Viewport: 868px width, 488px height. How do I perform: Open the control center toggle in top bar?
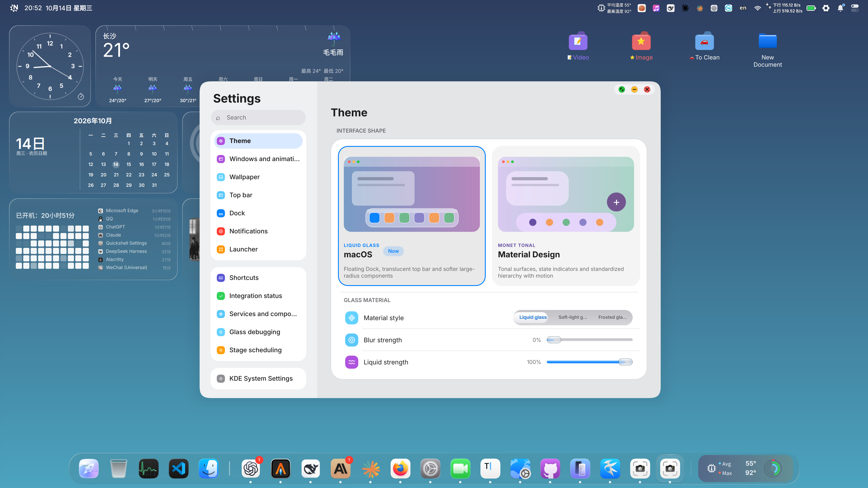(x=855, y=8)
